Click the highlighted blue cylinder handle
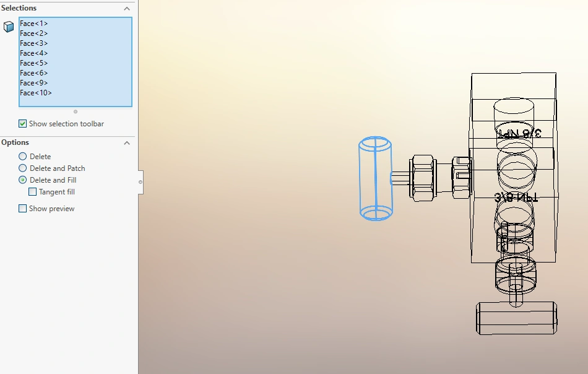 click(x=375, y=178)
